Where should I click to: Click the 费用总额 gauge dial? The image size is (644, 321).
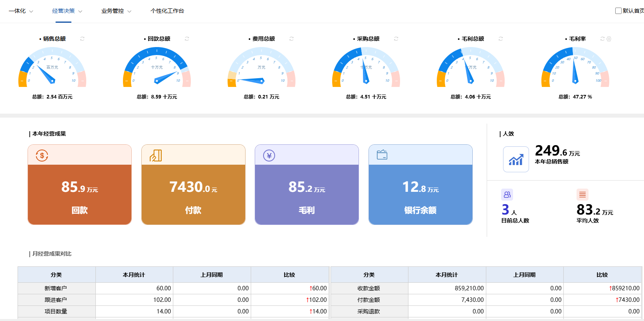tap(262, 68)
